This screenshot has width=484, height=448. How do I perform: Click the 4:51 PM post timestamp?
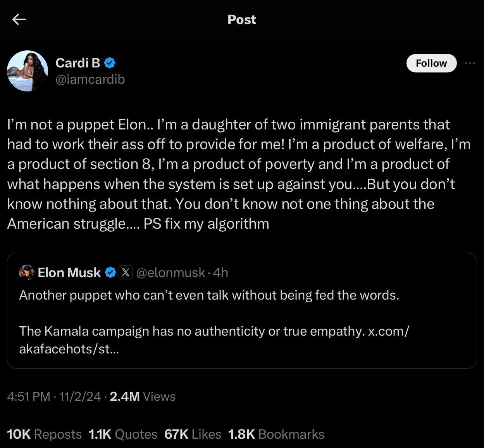click(29, 396)
